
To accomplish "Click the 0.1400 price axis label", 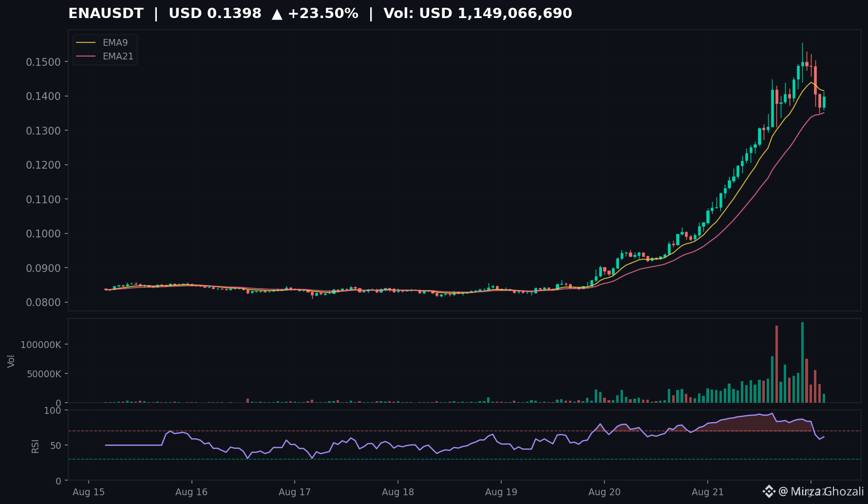I will (x=43, y=97).
